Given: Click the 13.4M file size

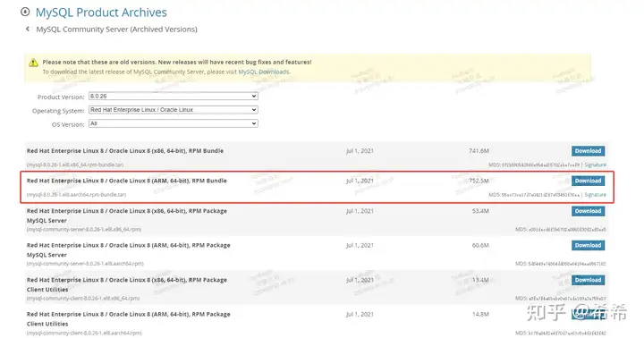Looking at the screenshot, I should point(480,280).
